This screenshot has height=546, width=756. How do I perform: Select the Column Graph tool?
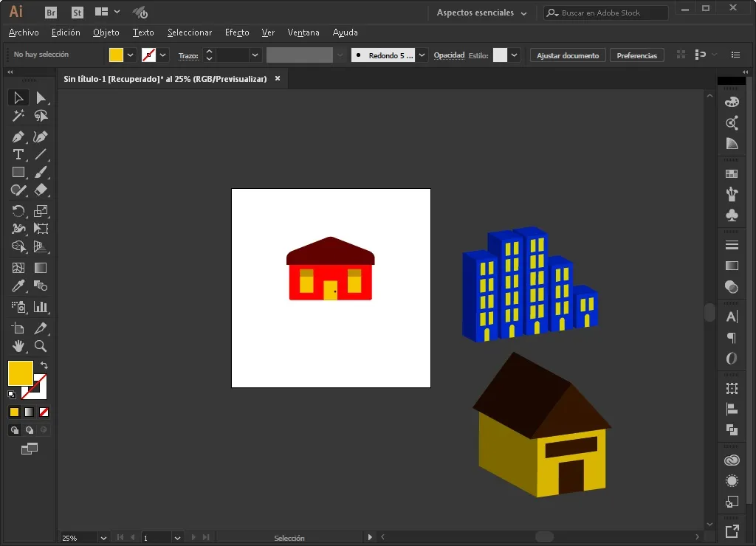[x=41, y=307]
